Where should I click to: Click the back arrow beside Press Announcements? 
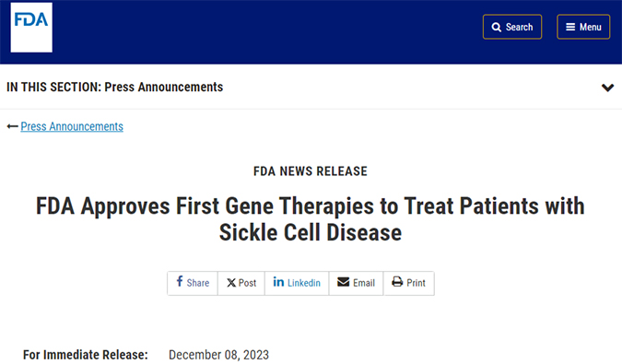point(12,126)
